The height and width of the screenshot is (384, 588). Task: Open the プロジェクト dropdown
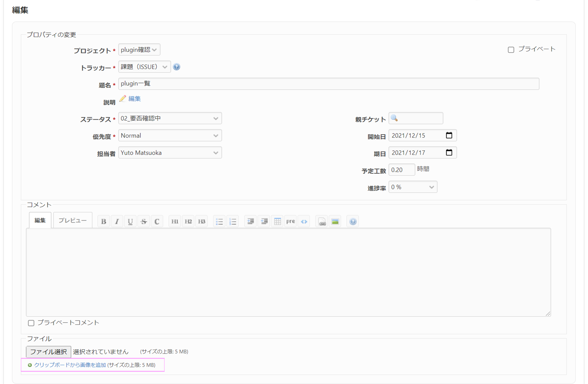pos(139,50)
